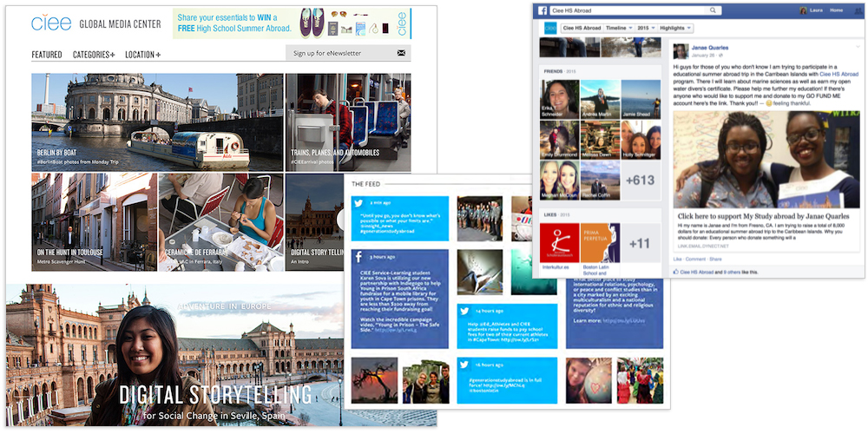Open the Highlights dropdown
The height and width of the screenshot is (434, 868).
click(x=675, y=28)
